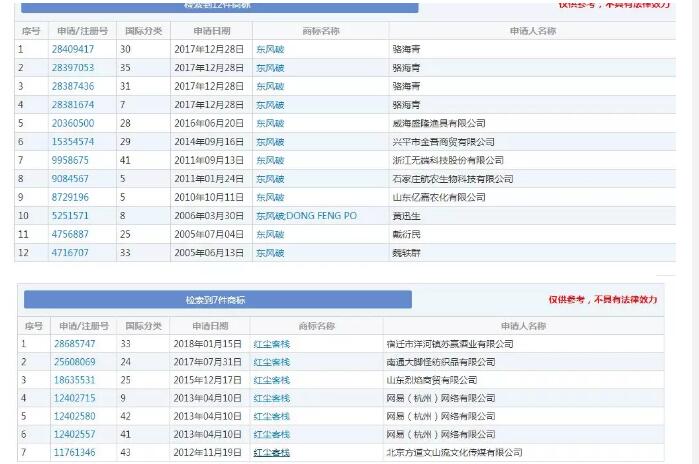Open 红尘客栈 trademark in row 25608069
This screenshot has height=464, width=699.
tap(271, 362)
